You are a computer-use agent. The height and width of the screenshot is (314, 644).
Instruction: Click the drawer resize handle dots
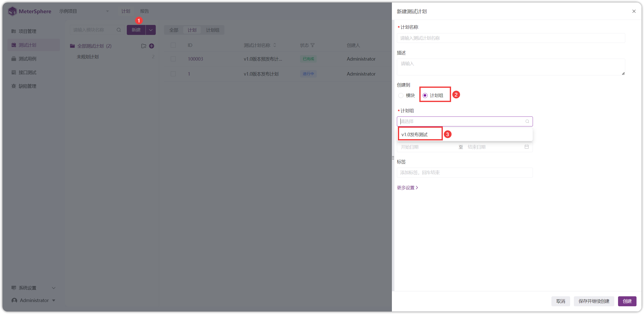(393, 158)
